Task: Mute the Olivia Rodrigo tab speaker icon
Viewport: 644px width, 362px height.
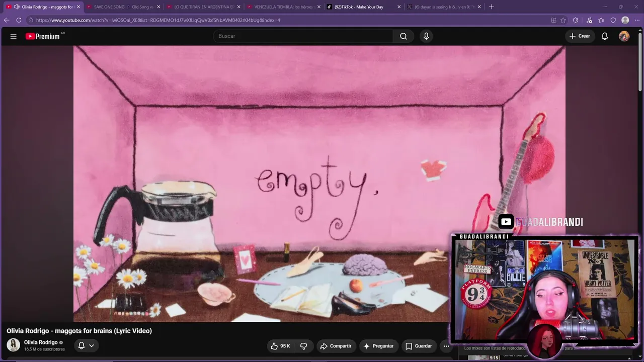Action: (x=17, y=7)
